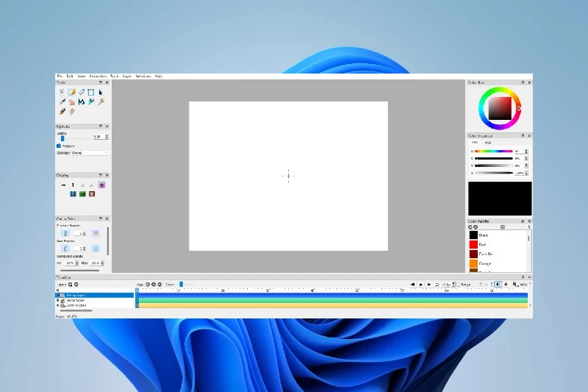Select the Smudge tool
The height and width of the screenshot is (392, 588).
(x=71, y=111)
